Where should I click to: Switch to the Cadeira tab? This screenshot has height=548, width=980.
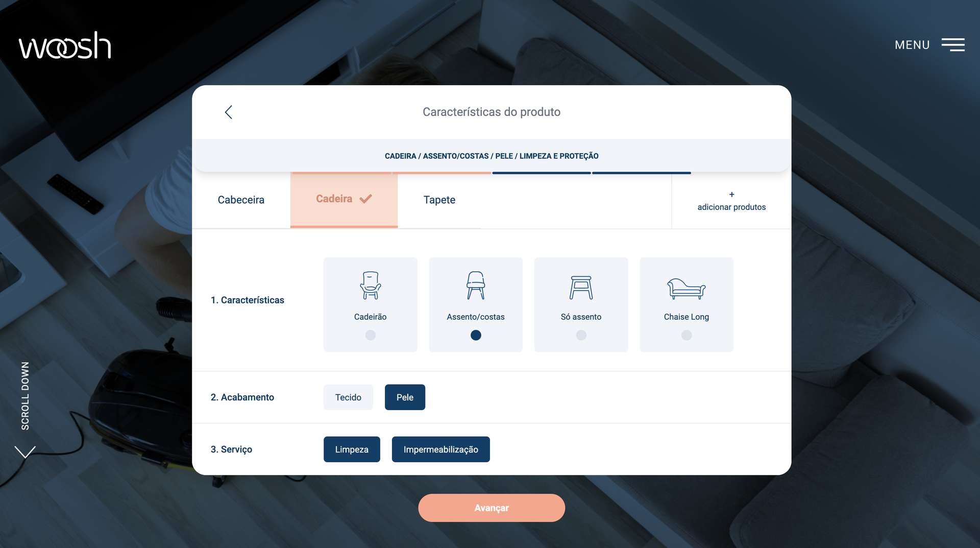[344, 199]
